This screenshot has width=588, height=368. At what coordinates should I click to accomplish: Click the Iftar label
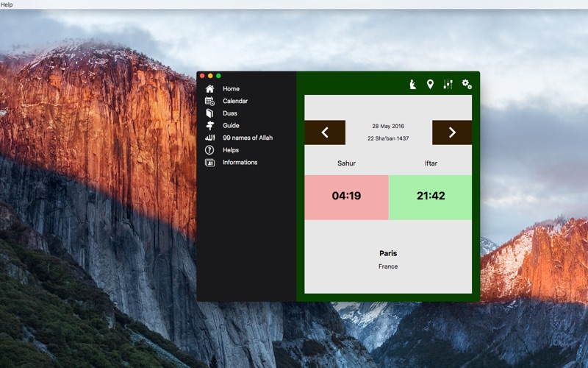tap(431, 163)
